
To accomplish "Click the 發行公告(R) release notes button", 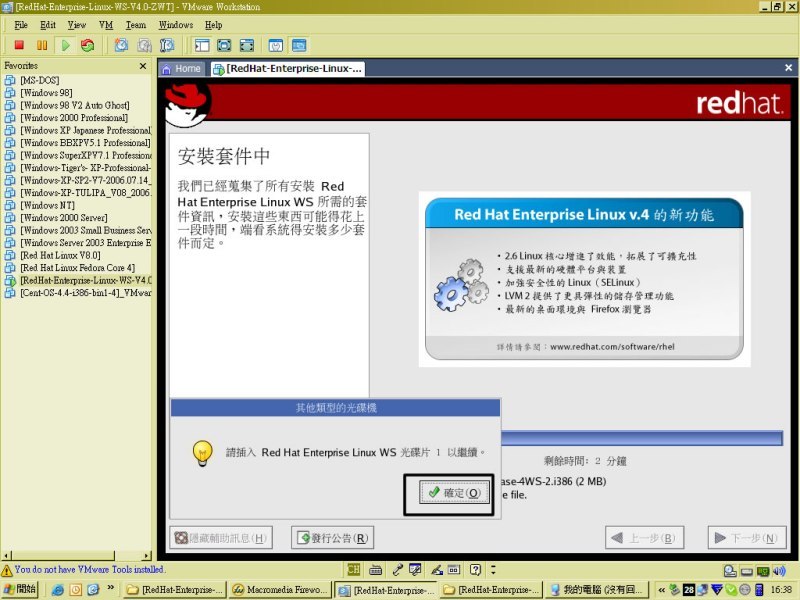I will tap(332, 538).
